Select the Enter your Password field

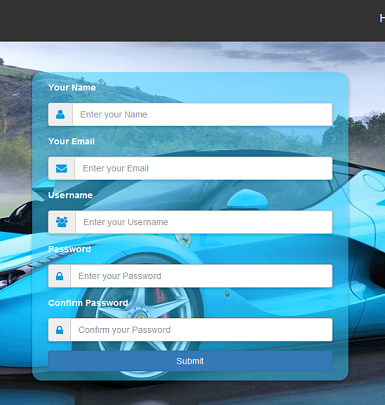click(x=201, y=276)
